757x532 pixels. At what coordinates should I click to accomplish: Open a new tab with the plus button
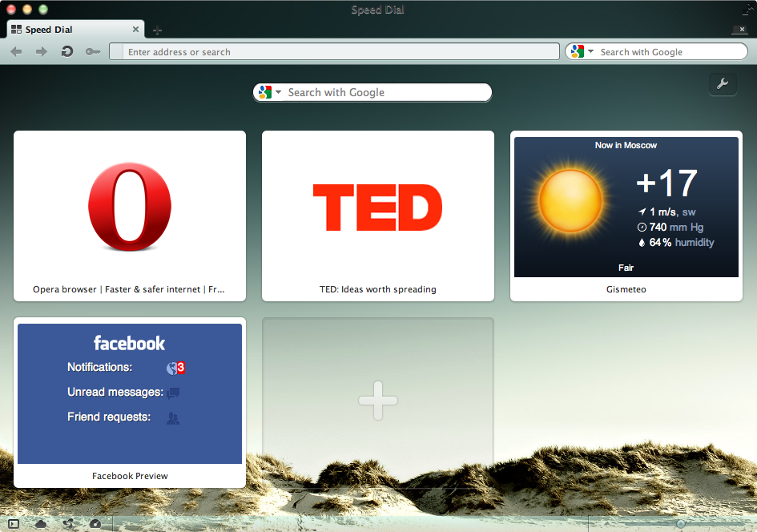[157, 29]
